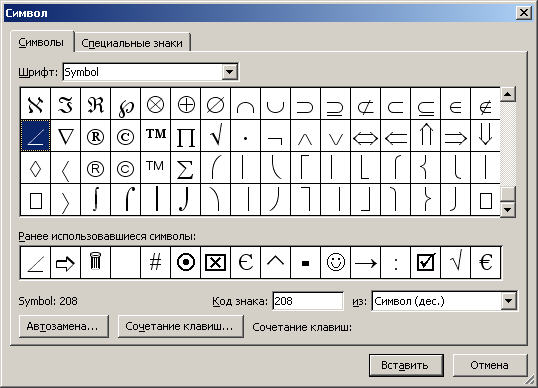Select recently used smiley face symbol

click(335, 262)
